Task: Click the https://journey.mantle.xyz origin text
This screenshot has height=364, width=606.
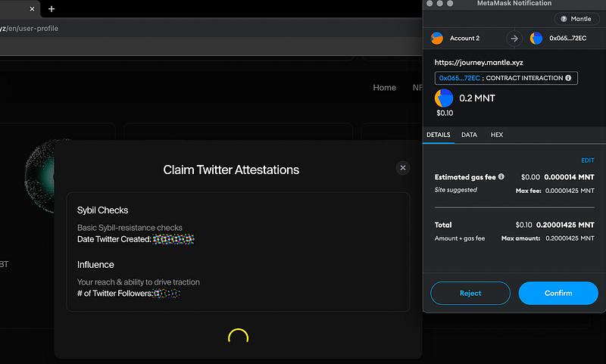Action: 479,63
